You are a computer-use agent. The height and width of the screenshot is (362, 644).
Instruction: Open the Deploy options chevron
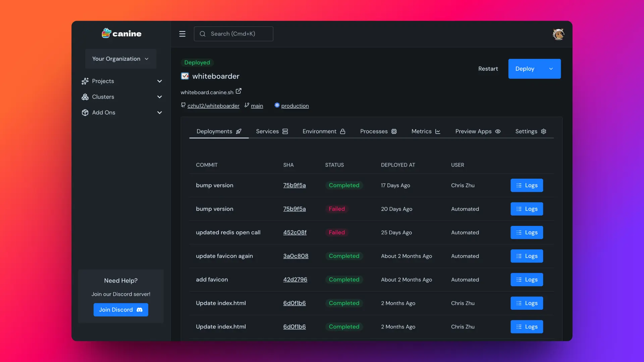(551, 69)
